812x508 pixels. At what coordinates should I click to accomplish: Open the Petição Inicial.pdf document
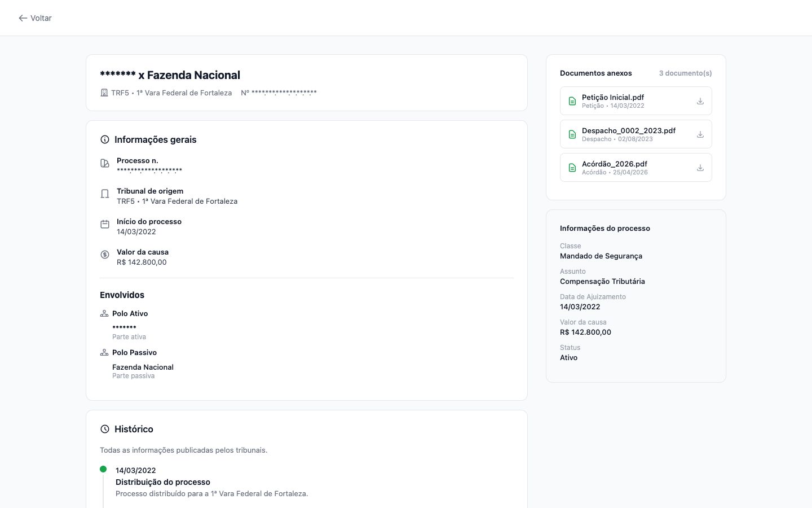tap(612, 97)
